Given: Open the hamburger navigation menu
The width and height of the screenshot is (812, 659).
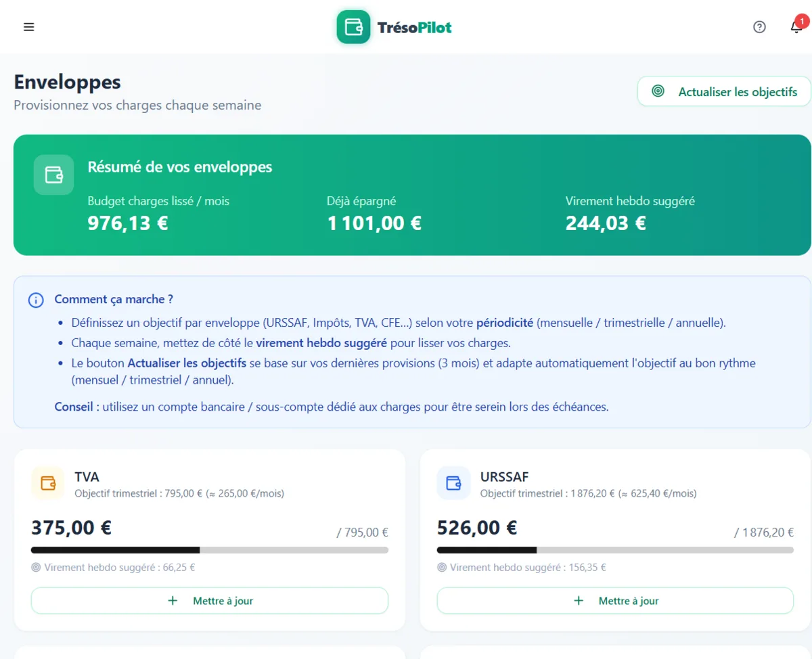Looking at the screenshot, I should (28, 26).
